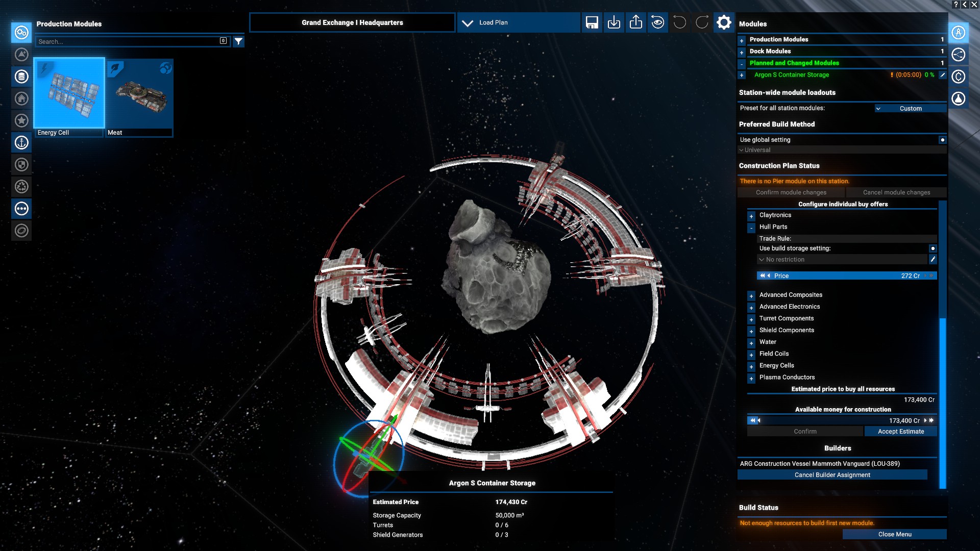980x551 pixels.
Task: Toggle Use global setting for build method
Action: coord(942,140)
